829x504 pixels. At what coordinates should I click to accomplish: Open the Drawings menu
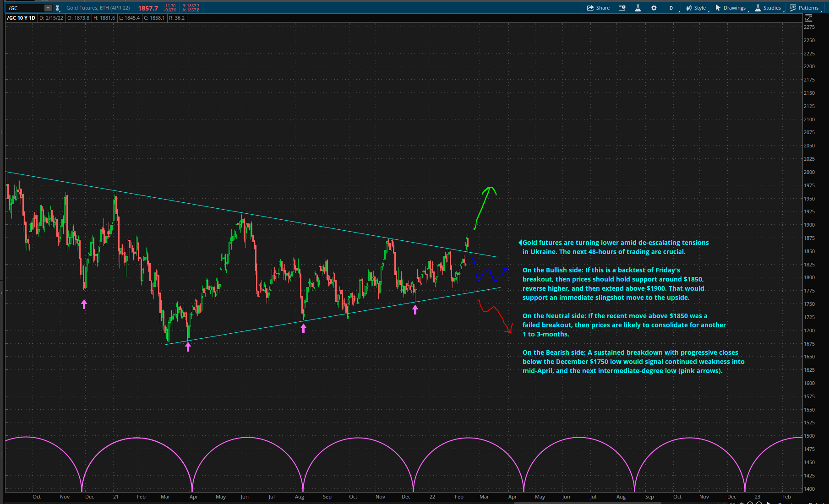[x=731, y=8]
